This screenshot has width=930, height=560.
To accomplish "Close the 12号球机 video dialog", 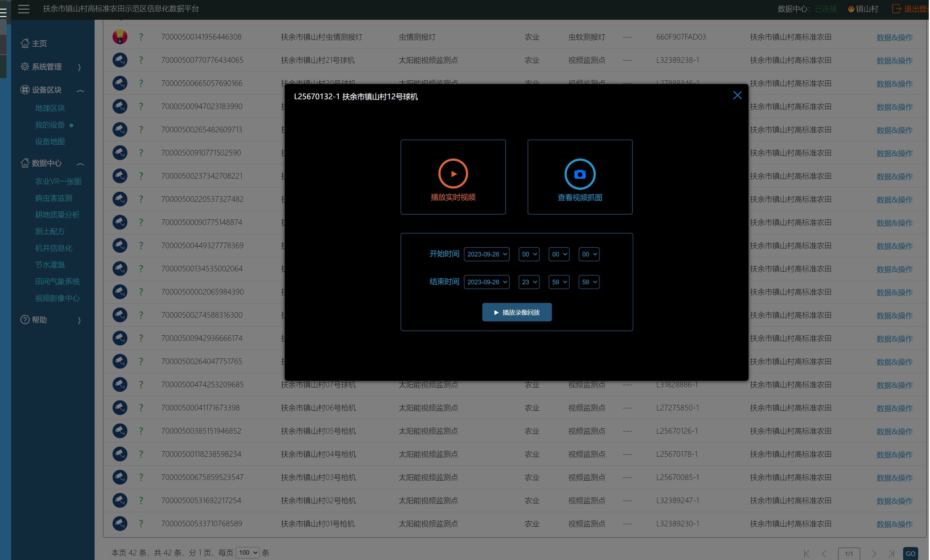I will [x=737, y=95].
